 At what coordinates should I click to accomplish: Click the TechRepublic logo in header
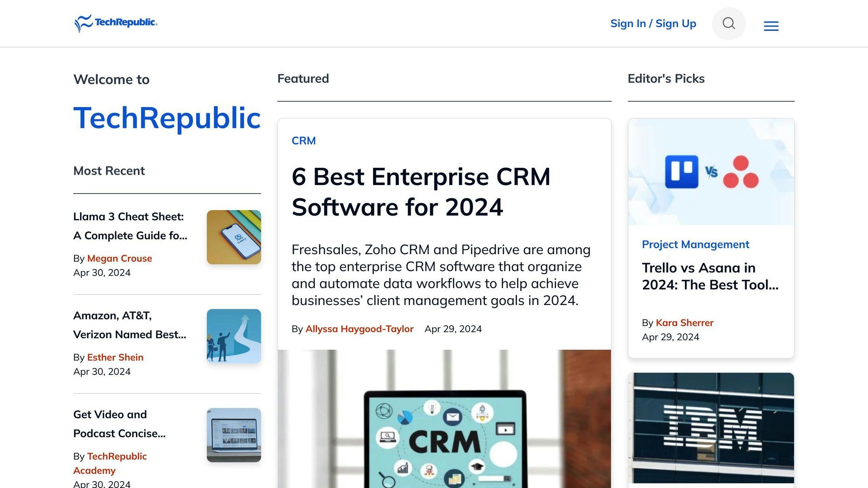pyautogui.click(x=116, y=23)
